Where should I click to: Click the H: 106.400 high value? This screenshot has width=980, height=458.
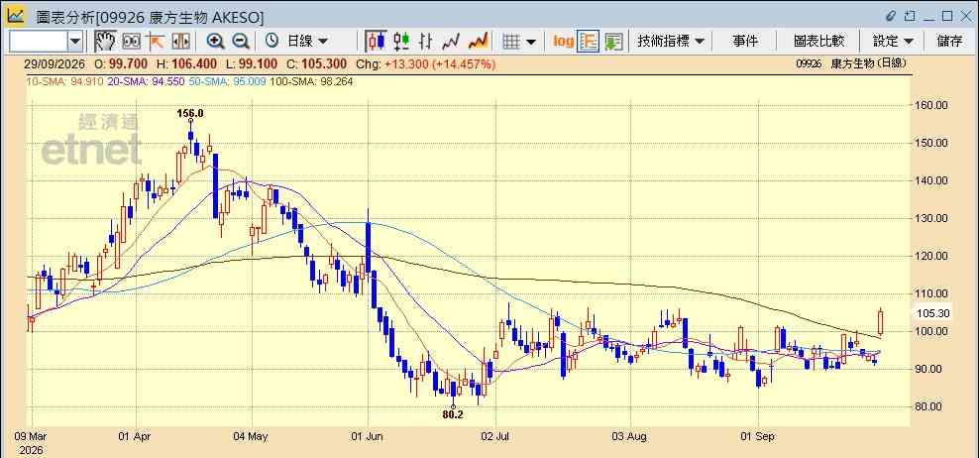pos(187,63)
